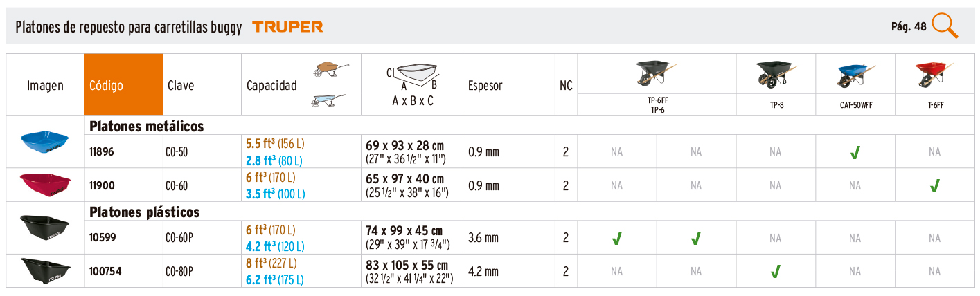Image resolution: width=980 pixels, height=296 pixels.
Task: Click the red T-6FF wheelbarrow image
Action: coord(934,75)
